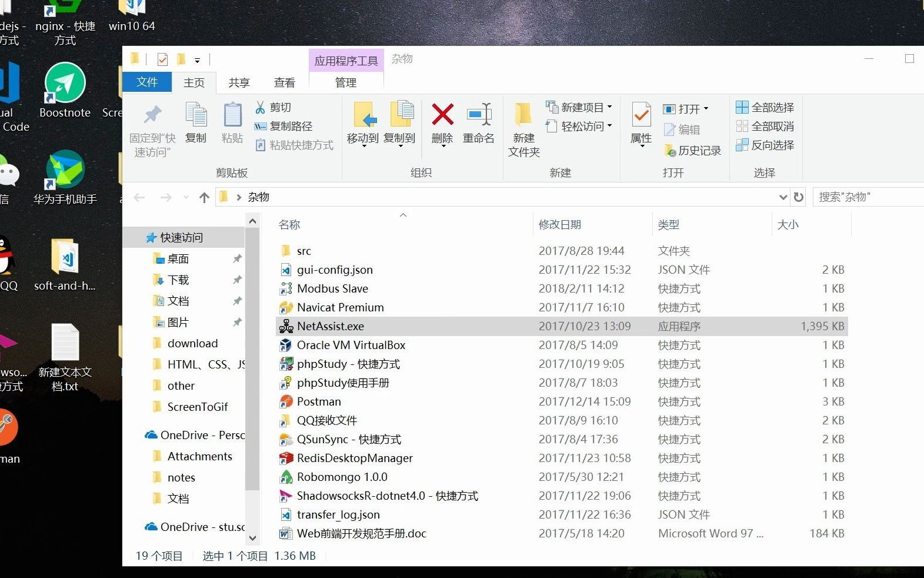Click the 华为手机助手 desktop icon
The image size is (924, 578).
[65, 177]
